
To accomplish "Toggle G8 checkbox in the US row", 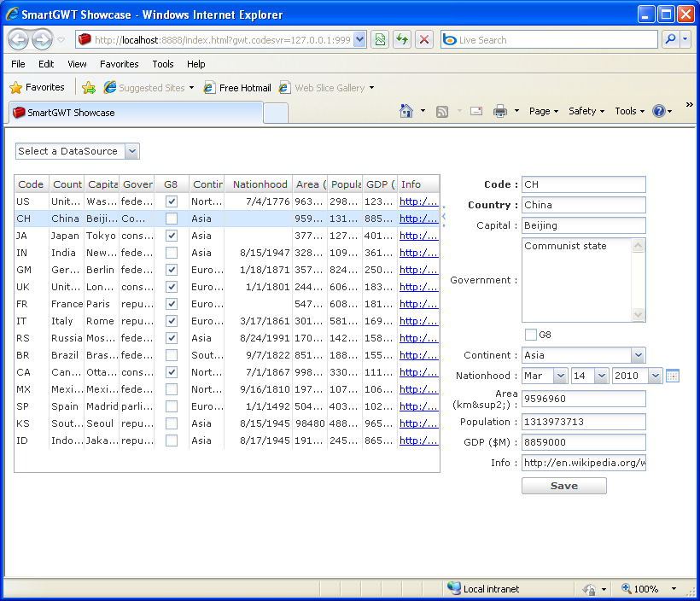I will coord(172,201).
